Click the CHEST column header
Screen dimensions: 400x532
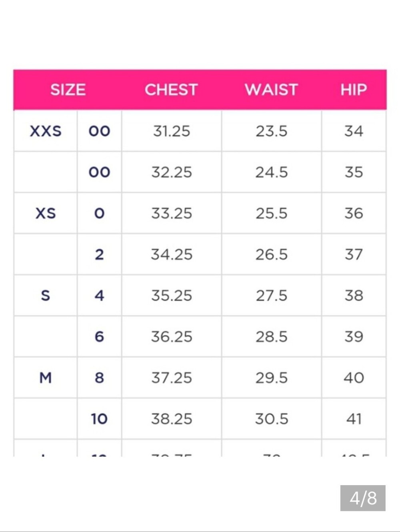click(x=171, y=90)
